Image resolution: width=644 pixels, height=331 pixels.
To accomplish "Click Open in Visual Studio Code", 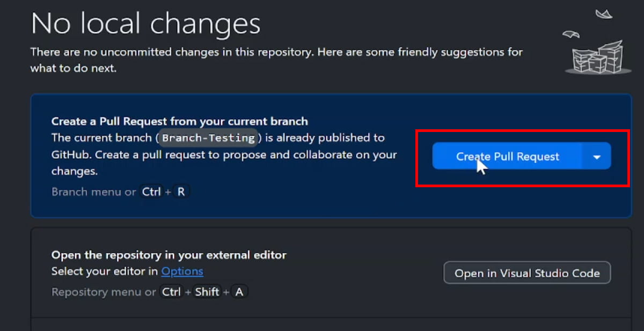I will point(526,273).
